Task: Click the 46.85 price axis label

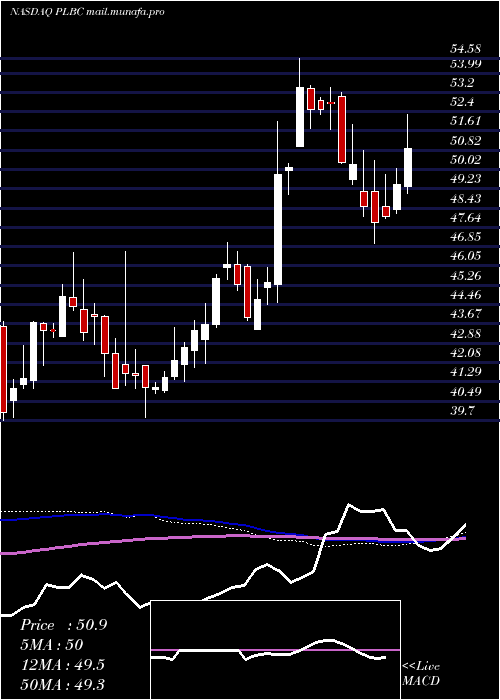Action: point(466,237)
